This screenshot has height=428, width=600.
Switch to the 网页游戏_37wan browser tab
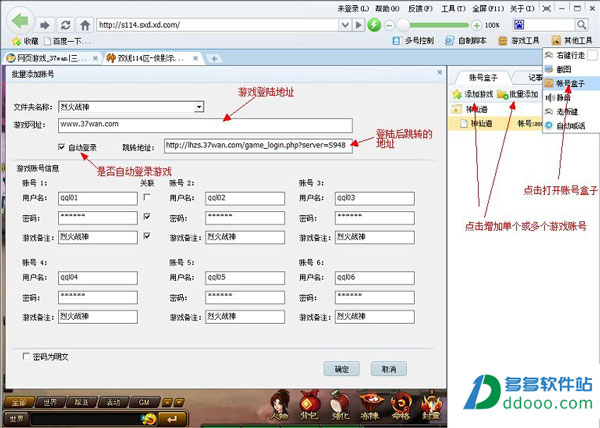52,59
